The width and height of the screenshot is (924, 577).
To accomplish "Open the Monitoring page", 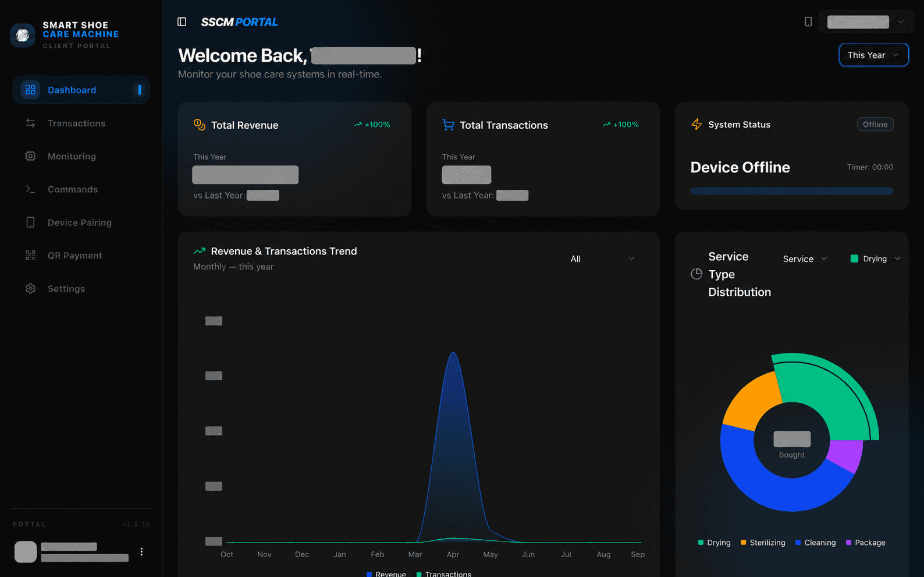I will click(x=81, y=156).
